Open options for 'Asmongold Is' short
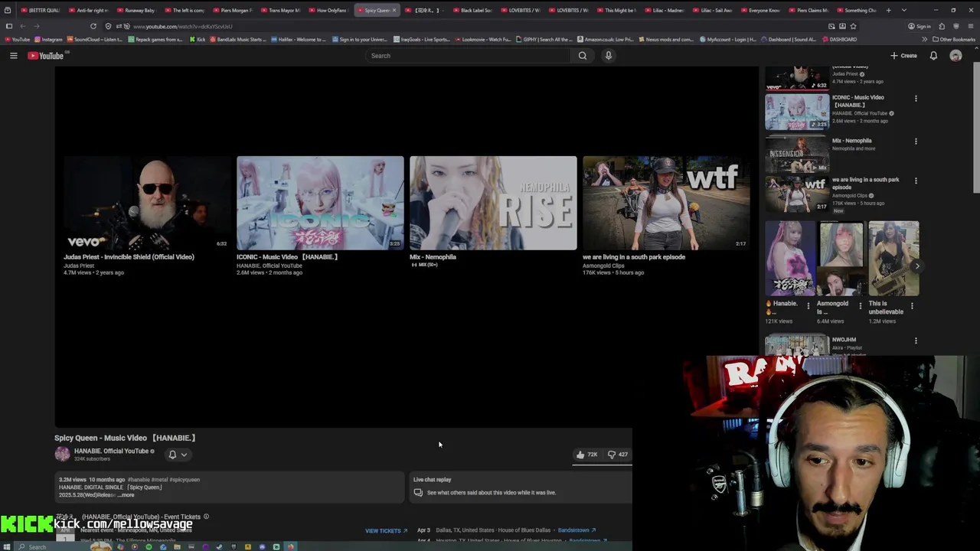Screen dimensions: 980x551 click(860, 306)
